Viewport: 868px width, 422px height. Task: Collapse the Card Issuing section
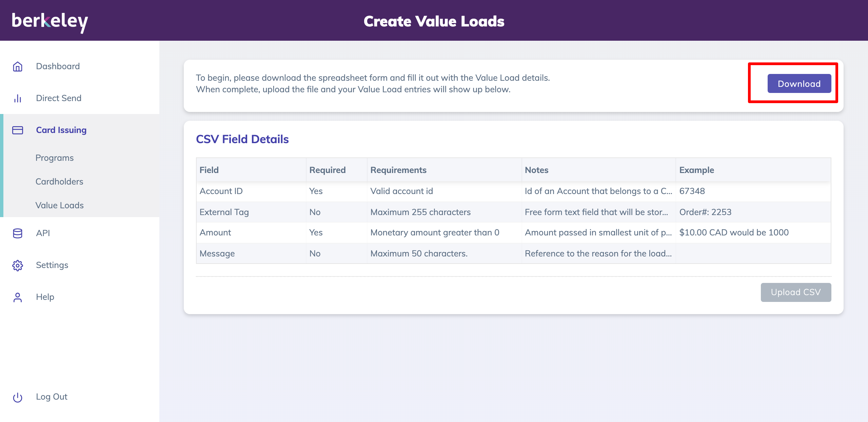[61, 130]
